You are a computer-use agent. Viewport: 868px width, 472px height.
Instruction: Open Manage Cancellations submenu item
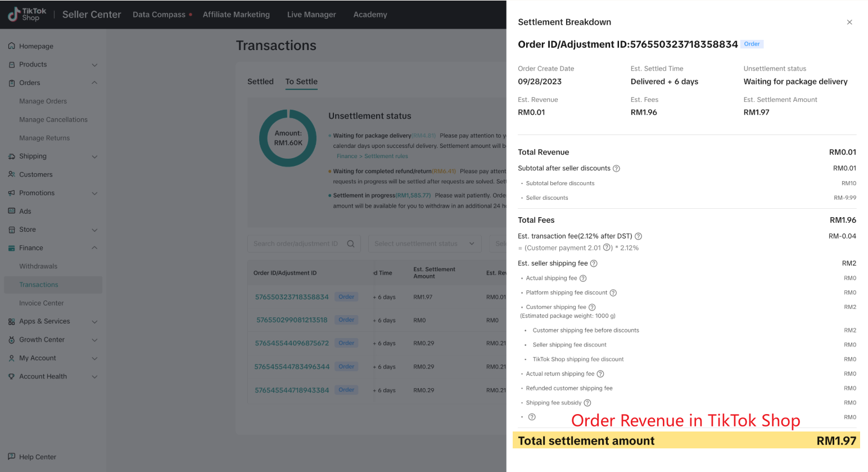coord(53,120)
